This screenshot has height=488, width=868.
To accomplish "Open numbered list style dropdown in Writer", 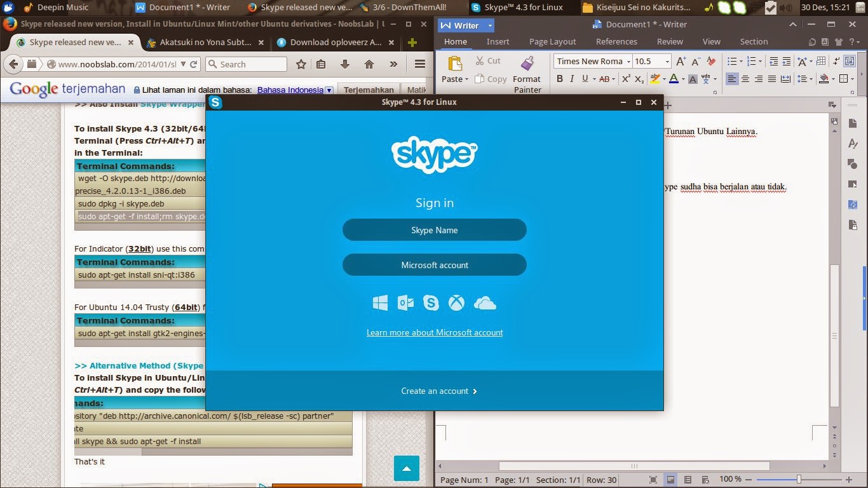I will pyautogui.click(x=761, y=62).
